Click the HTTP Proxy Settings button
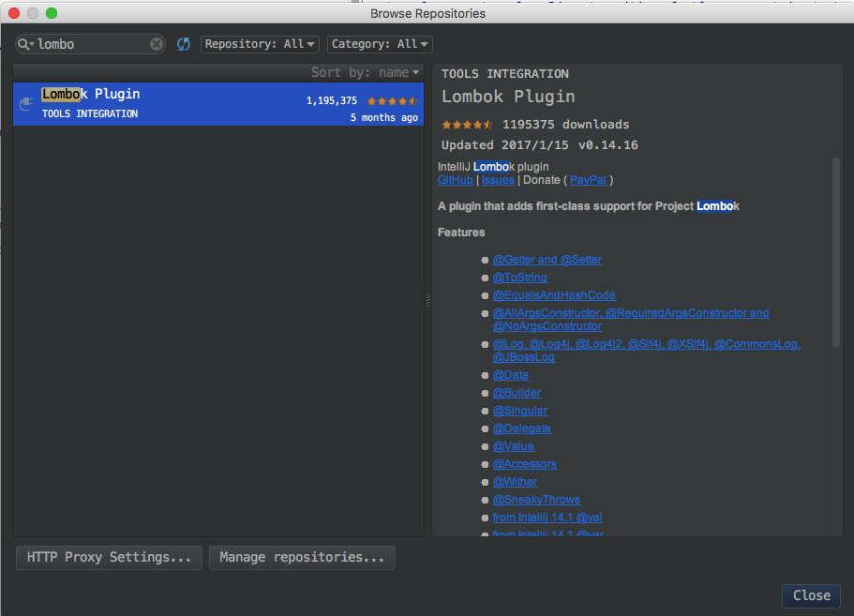The image size is (854, 616). point(109,558)
